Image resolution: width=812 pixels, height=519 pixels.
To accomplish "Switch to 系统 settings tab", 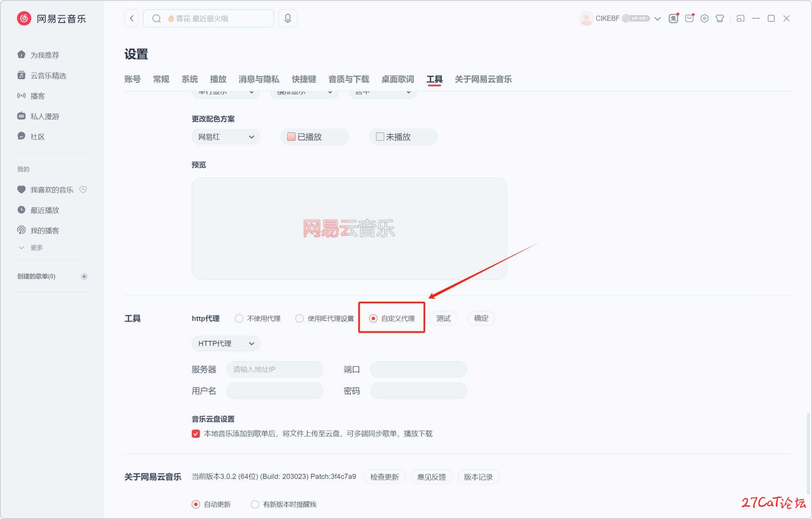I will 190,79.
